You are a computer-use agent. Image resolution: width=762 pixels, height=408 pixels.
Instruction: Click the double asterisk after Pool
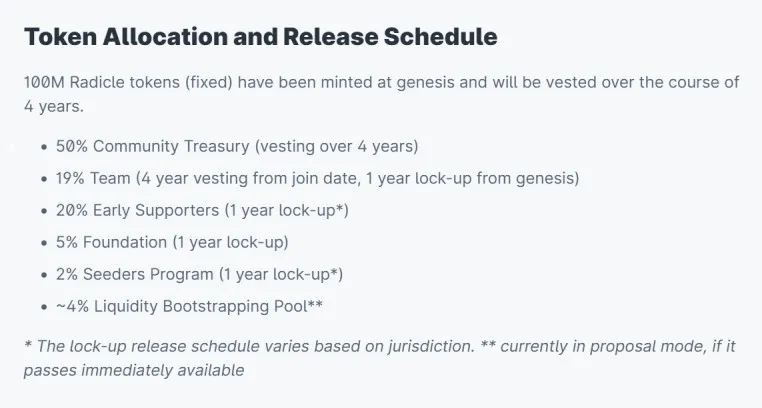pyautogui.click(x=315, y=304)
